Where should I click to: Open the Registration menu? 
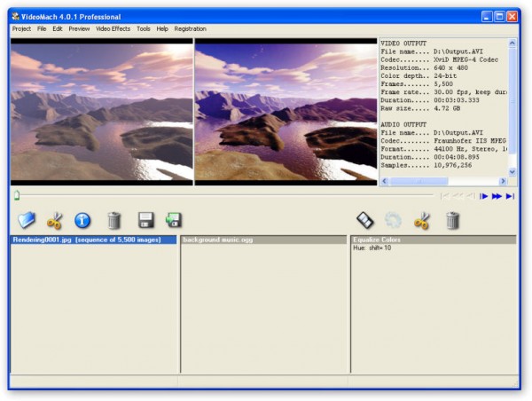190,29
